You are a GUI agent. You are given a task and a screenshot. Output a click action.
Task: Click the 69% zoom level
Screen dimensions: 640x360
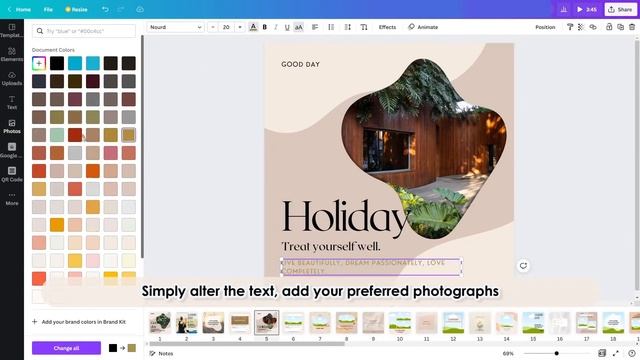click(508, 353)
